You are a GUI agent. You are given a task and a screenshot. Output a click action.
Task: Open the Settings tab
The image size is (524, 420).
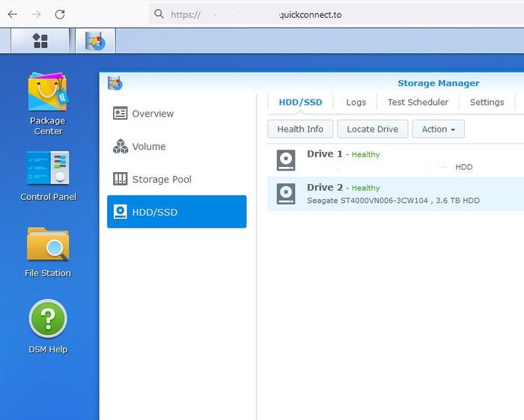(487, 102)
